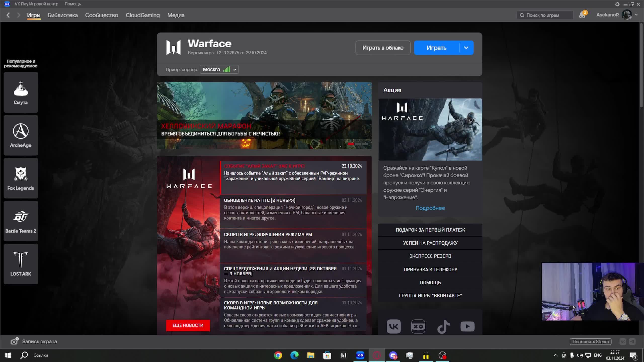
Task: Expand the Играть button chevron
Action: click(x=466, y=48)
